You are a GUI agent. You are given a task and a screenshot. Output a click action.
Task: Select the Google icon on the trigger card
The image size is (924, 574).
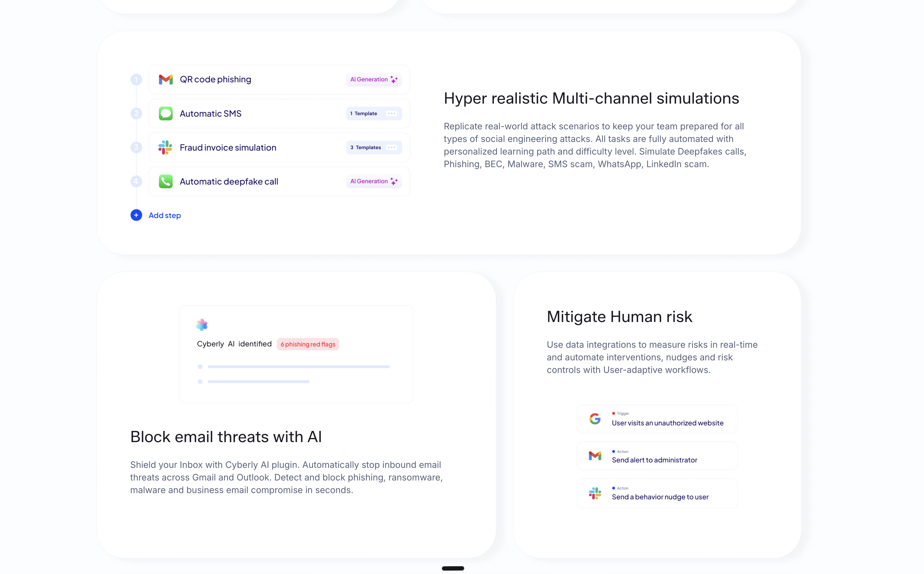coord(595,418)
